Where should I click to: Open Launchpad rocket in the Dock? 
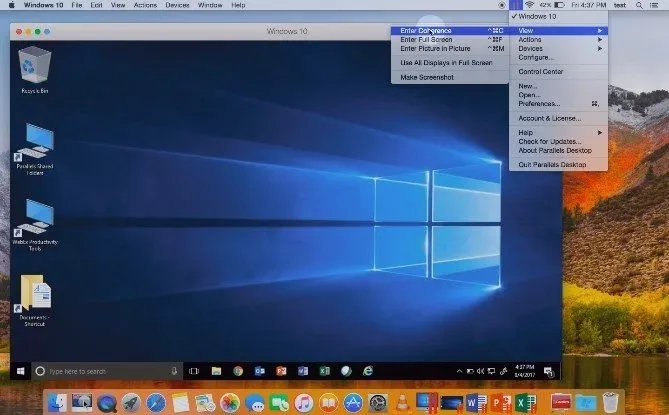click(x=131, y=402)
